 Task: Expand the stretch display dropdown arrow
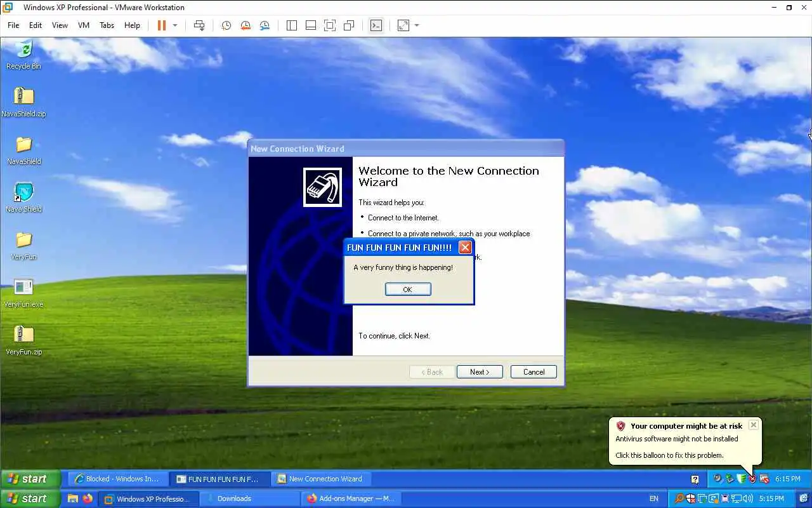pos(417,25)
